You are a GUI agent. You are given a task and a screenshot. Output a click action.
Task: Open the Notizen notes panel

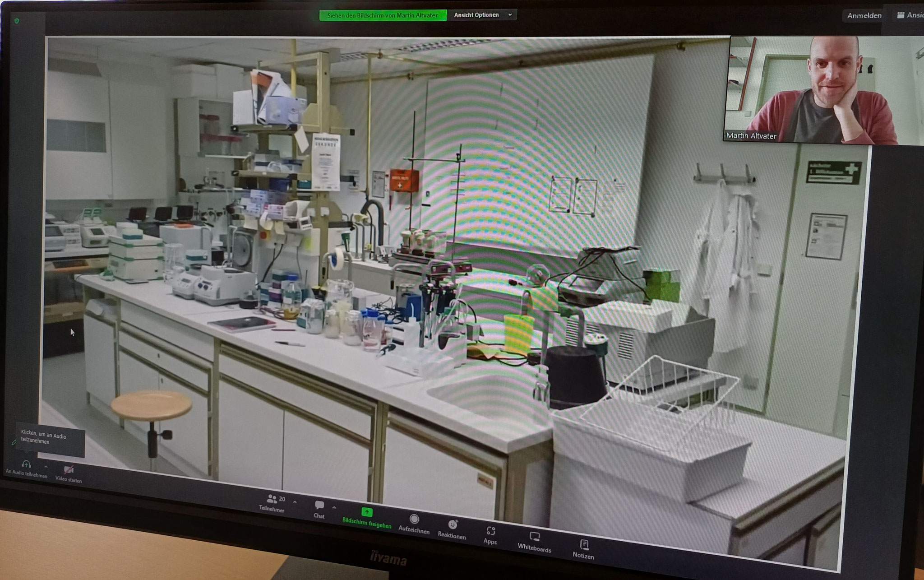(584, 545)
